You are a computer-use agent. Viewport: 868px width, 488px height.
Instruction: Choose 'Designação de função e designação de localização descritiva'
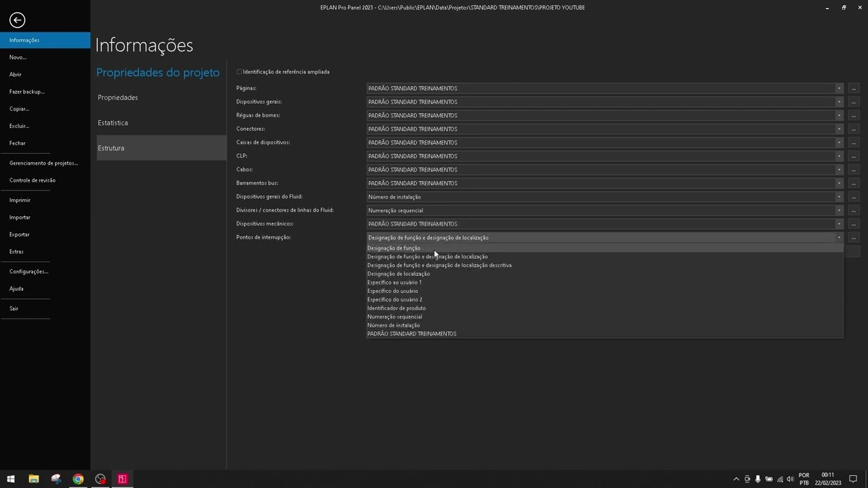click(x=605, y=265)
